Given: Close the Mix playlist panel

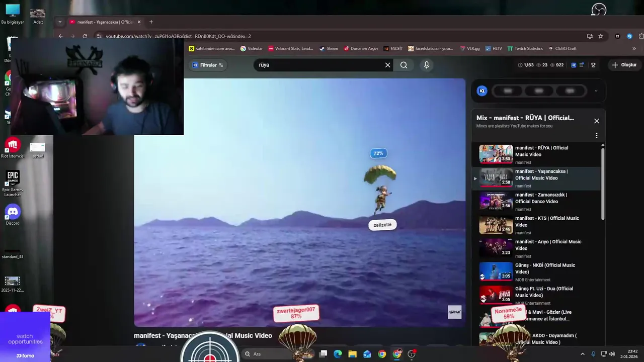Looking at the screenshot, I should [597, 121].
